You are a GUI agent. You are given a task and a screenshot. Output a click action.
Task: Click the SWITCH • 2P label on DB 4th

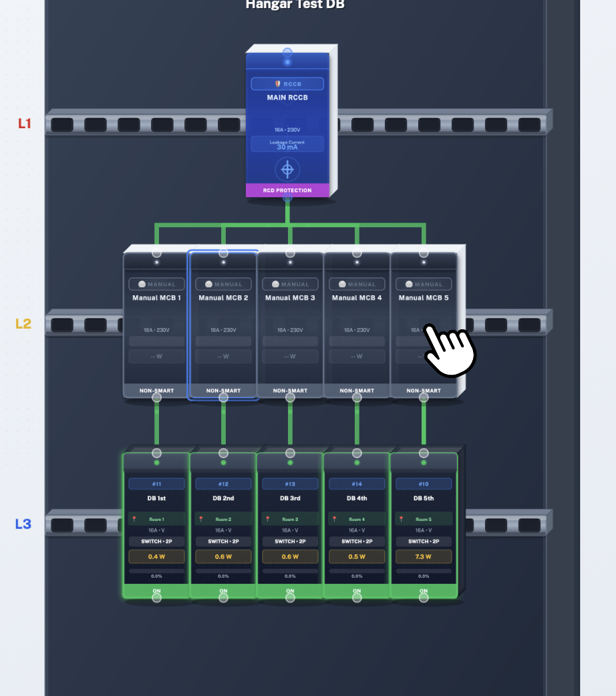tap(357, 541)
